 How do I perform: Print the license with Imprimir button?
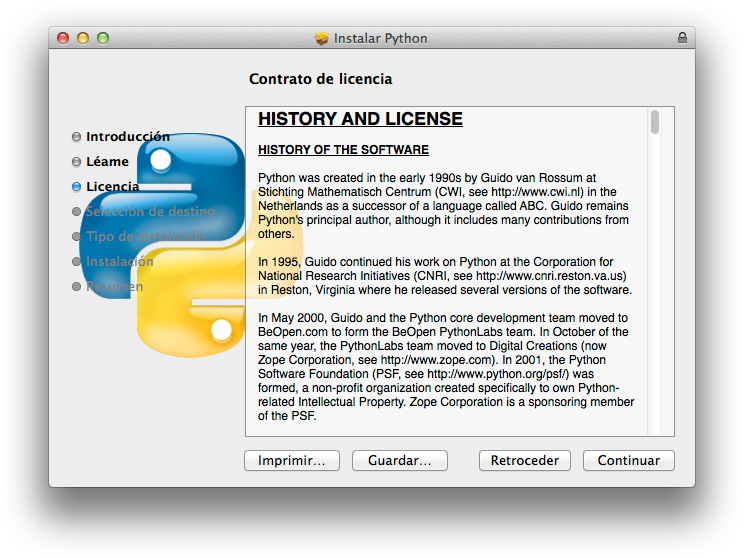(292, 460)
